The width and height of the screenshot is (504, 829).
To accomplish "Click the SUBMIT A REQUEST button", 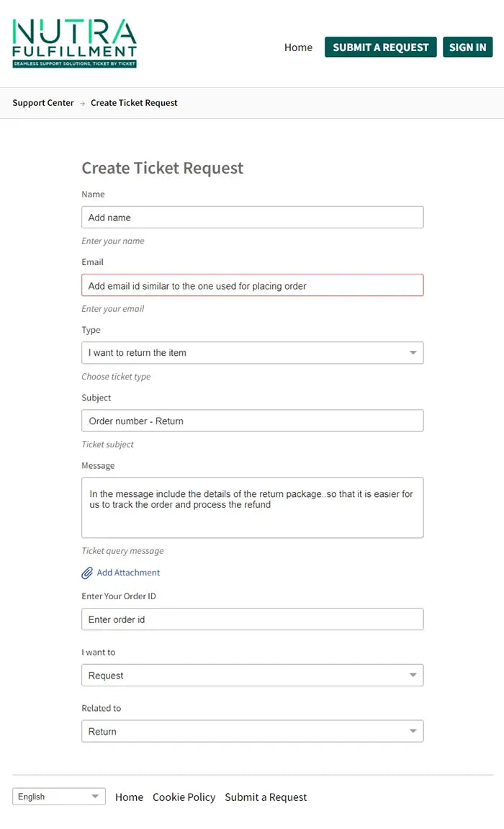I will tap(380, 47).
